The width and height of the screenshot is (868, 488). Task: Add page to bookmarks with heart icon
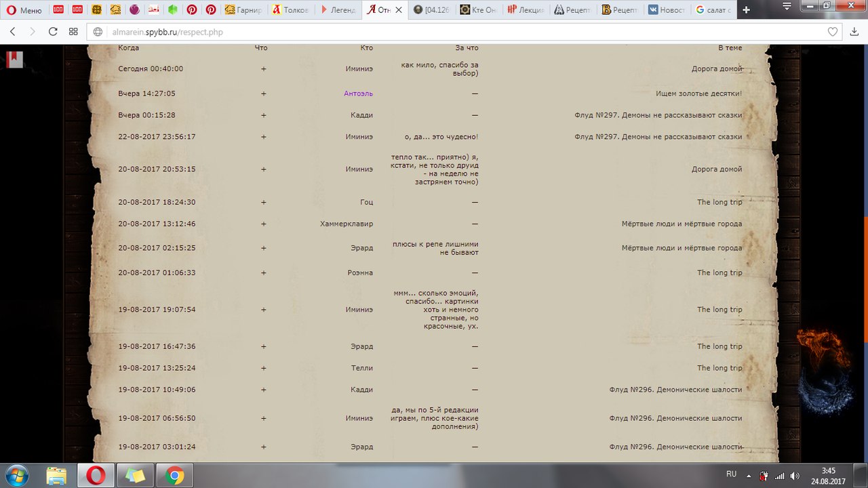(x=833, y=32)
